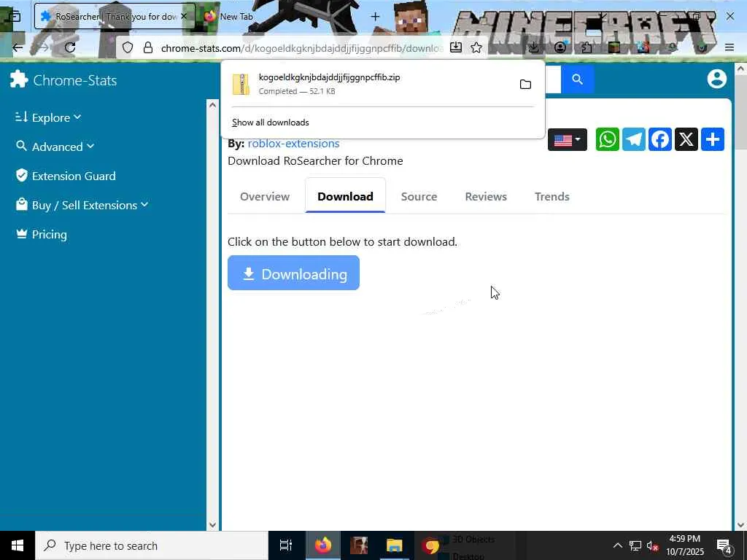The image size is (747, 560).
Task: Expand the Explore sidebar menu
Action: click(47, 117)
